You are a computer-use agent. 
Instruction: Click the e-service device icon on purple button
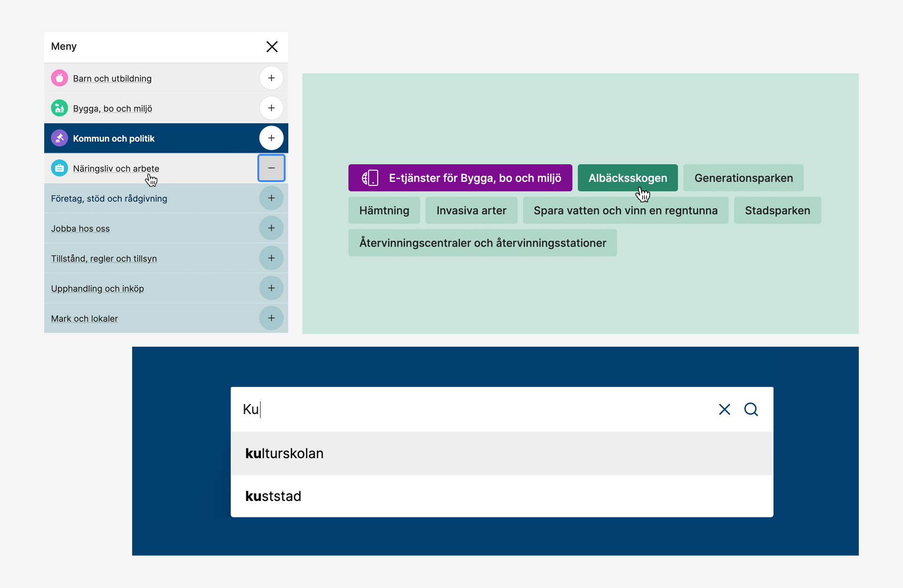pos(370,178)
